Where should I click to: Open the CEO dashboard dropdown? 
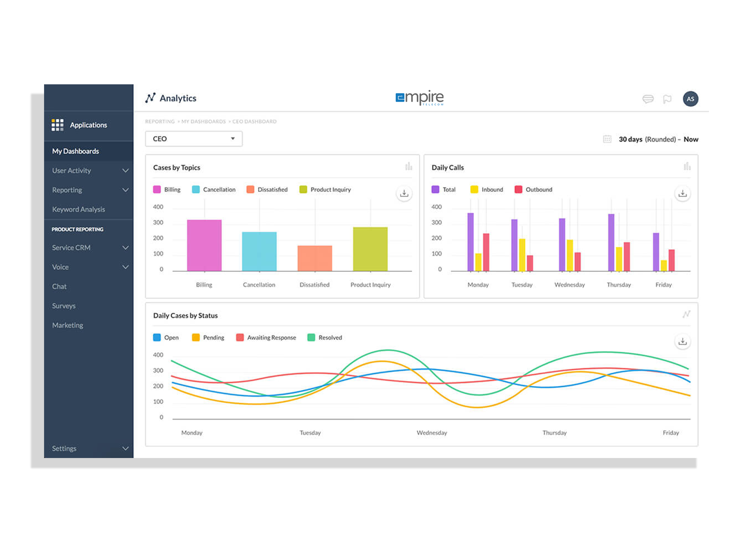point(194,139)
